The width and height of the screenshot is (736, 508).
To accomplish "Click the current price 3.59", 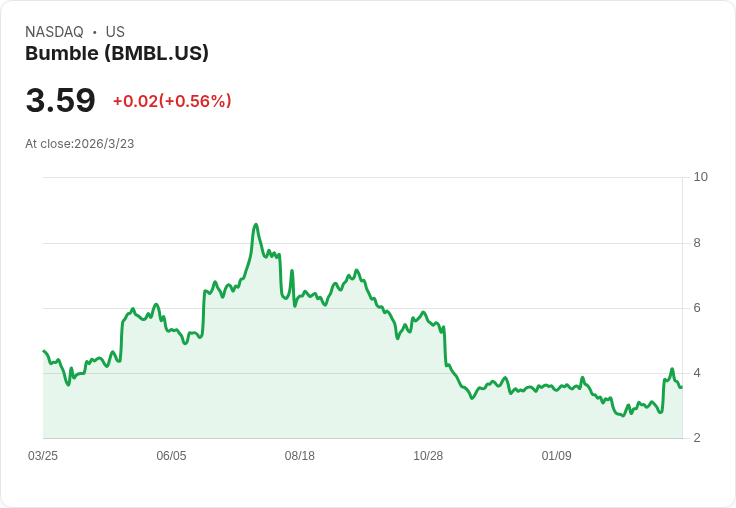I will (61, 100).
